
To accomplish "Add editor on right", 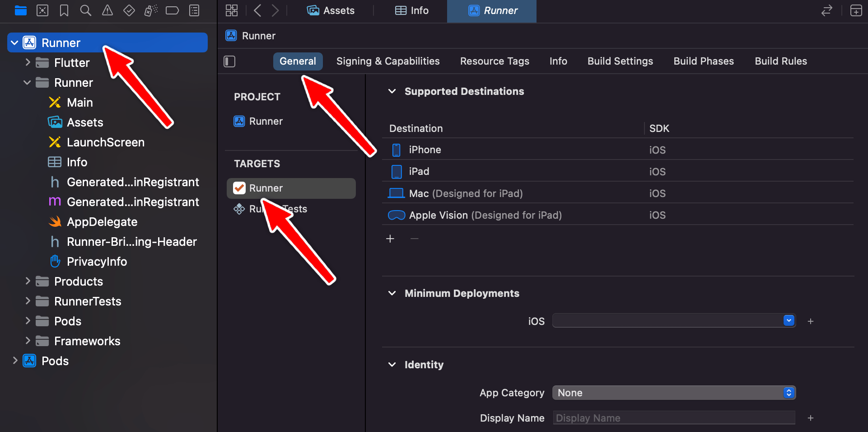I will (x=856, y=10).
